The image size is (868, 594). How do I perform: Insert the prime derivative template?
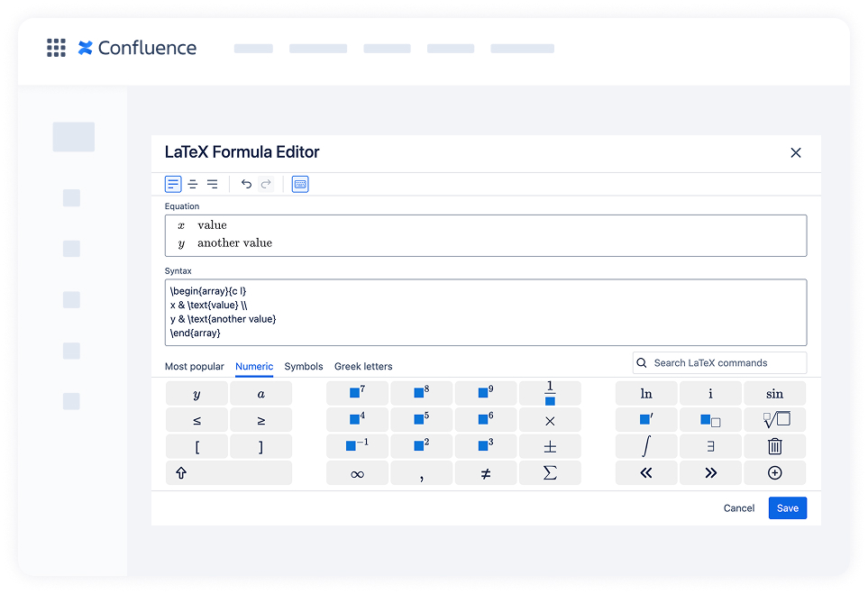(646, 420)
